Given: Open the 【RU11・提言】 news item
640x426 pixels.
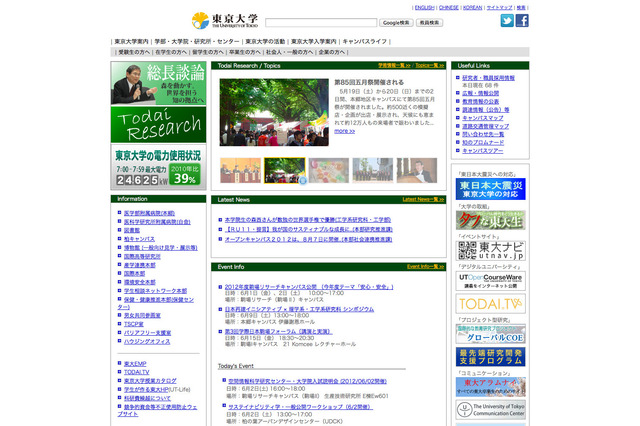Looking at the screenshot, I should tap(309, 230).
